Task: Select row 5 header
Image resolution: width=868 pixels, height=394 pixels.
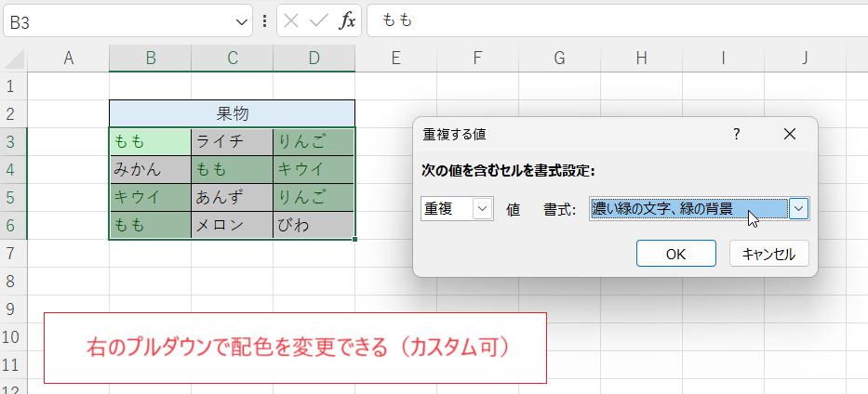Action: pos(13,197)
